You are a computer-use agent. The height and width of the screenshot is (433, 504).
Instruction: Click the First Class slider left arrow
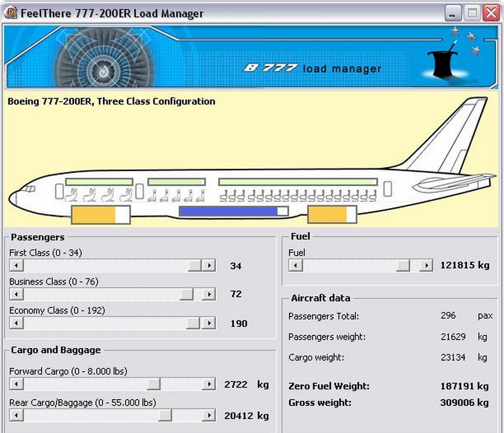[x=16, y=266]
